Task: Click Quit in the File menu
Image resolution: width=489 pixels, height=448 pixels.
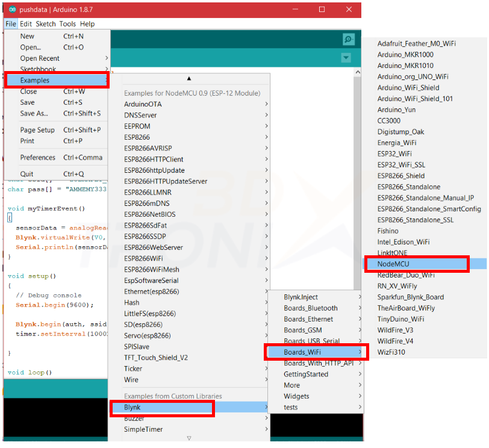Action: click(x=26, y=174)
